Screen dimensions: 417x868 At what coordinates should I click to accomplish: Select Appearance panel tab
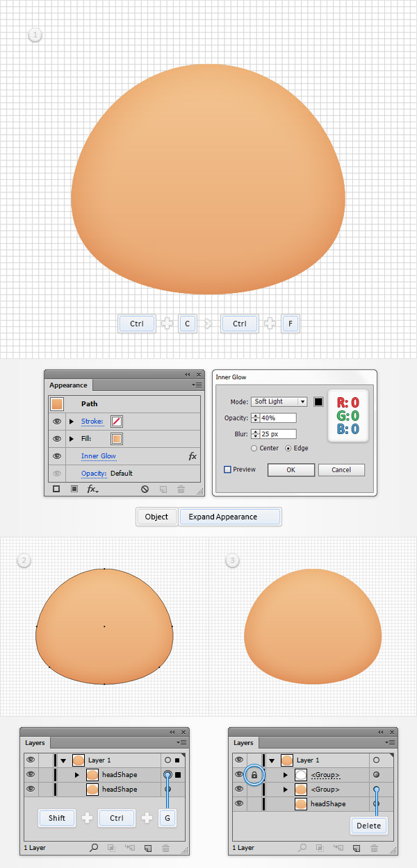68,385
